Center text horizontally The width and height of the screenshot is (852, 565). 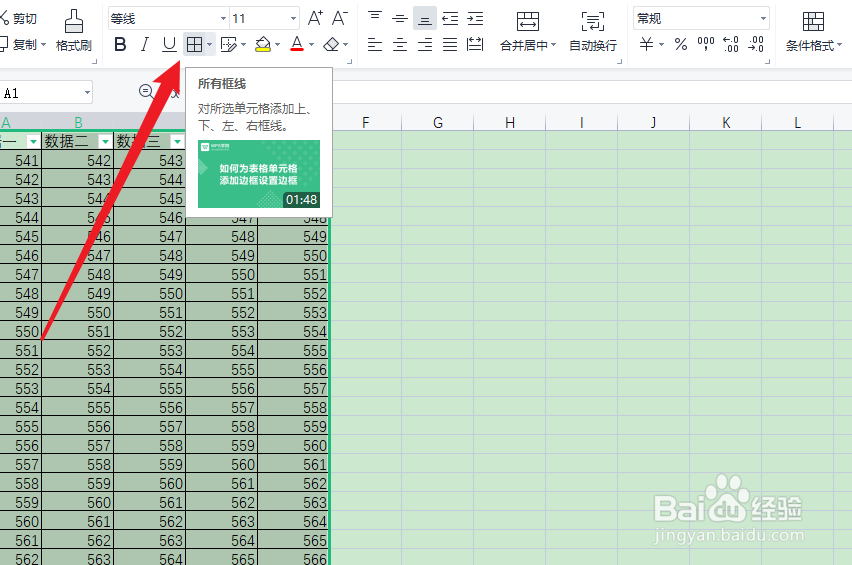[x=400, y=45]
